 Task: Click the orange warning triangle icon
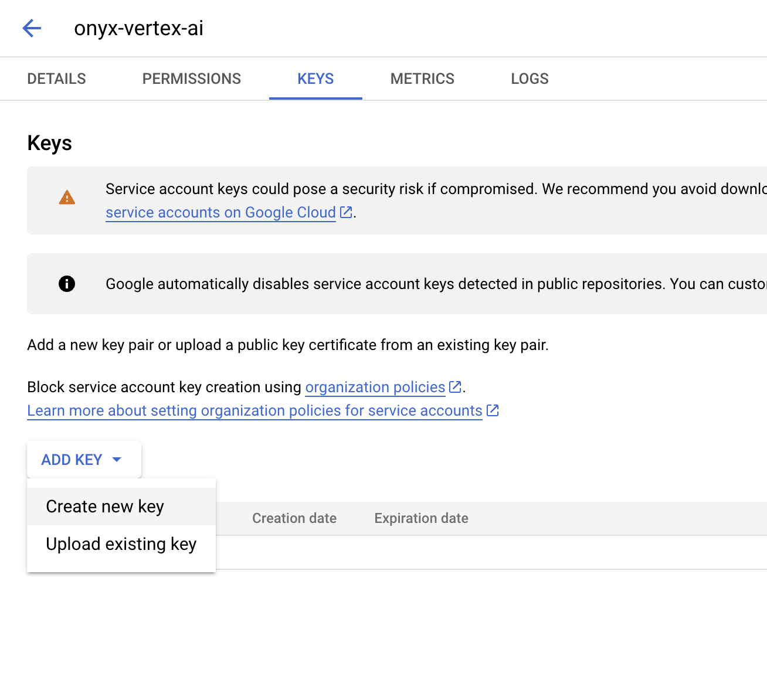(67, 198)
